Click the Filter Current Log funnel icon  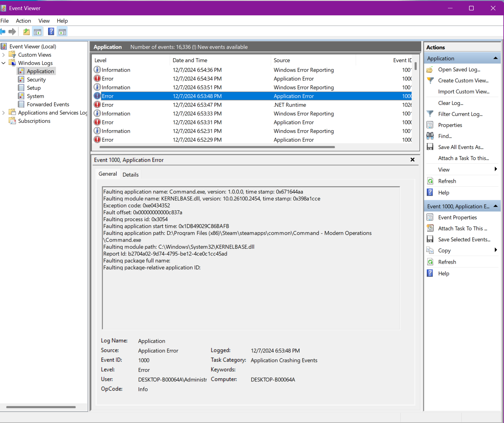[x=430, y=114]
